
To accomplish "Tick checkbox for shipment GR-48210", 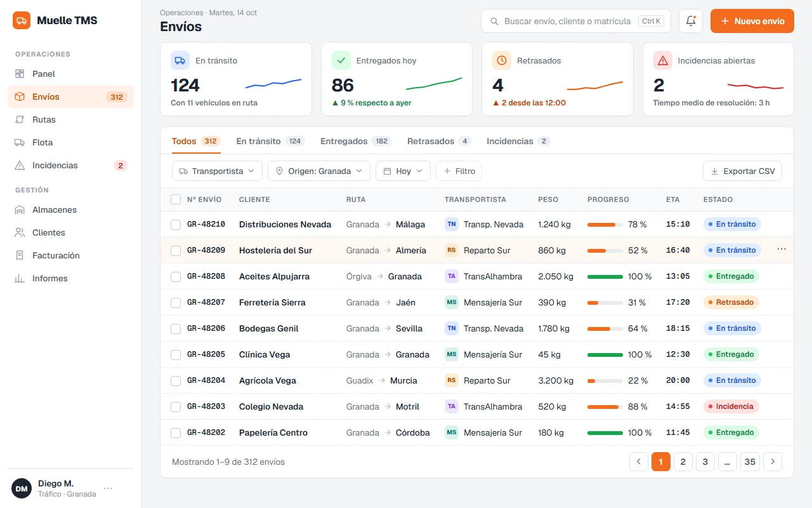I will 176,224.
